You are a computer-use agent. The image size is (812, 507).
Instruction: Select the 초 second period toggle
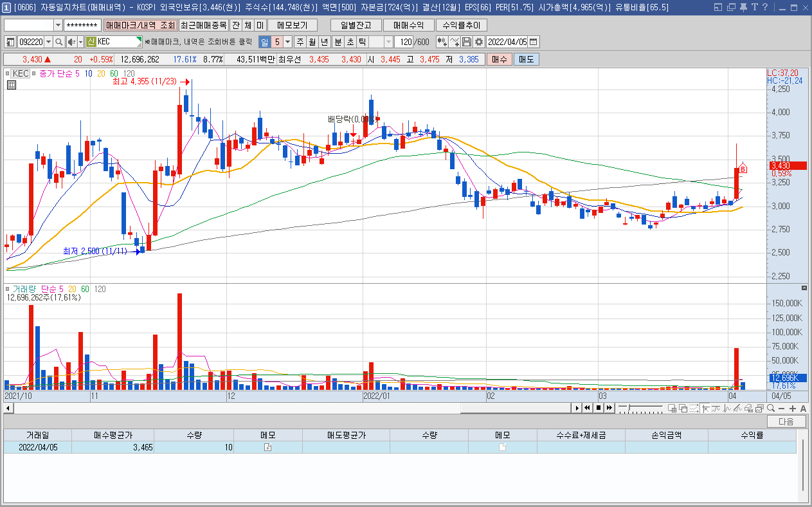[x=349, y=42]
